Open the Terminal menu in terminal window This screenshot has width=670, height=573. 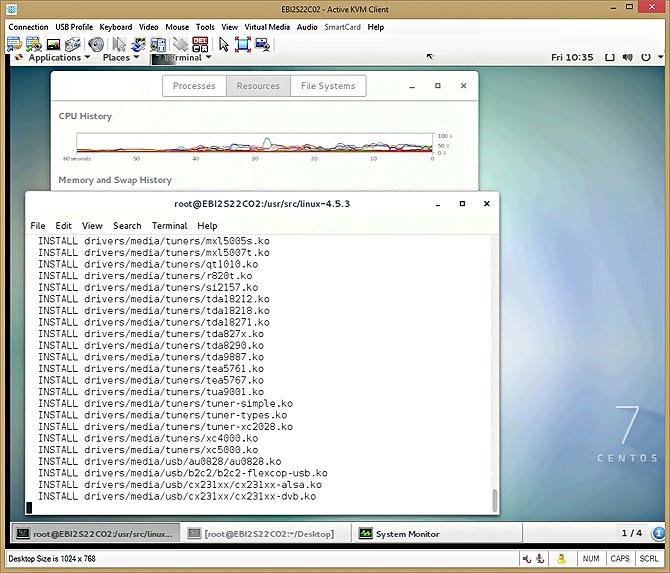click(x=170, y=226)
